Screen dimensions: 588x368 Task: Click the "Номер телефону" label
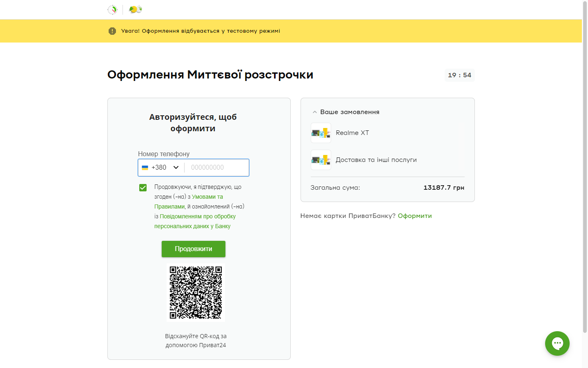[x=164, y=154]
